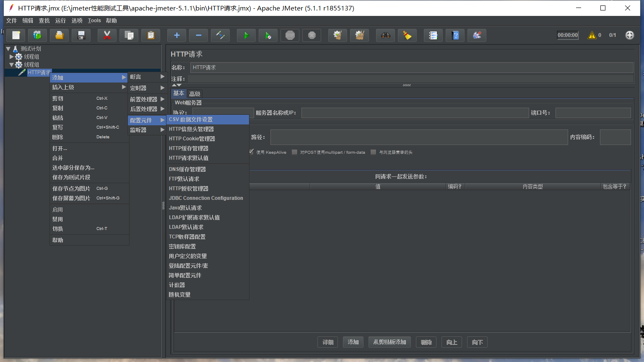Click the Open file folder icon
Viewport: 644px width, 362px height.
pos(60,35)
